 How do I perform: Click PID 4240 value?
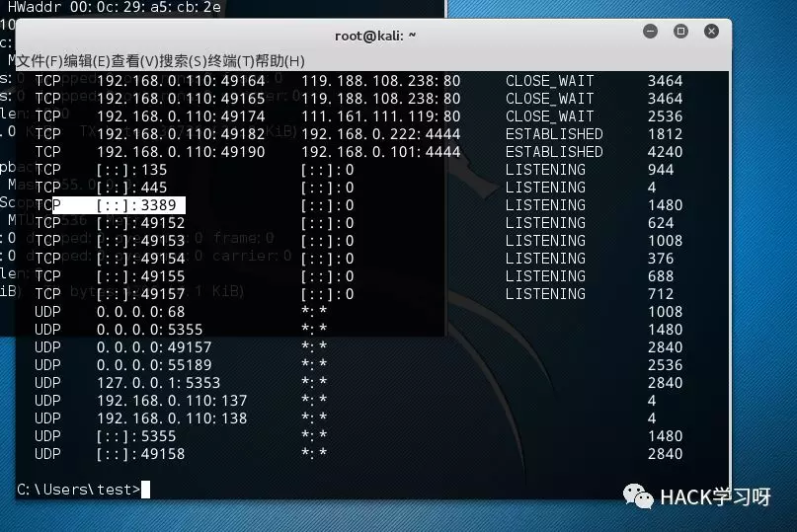[665, 152]
